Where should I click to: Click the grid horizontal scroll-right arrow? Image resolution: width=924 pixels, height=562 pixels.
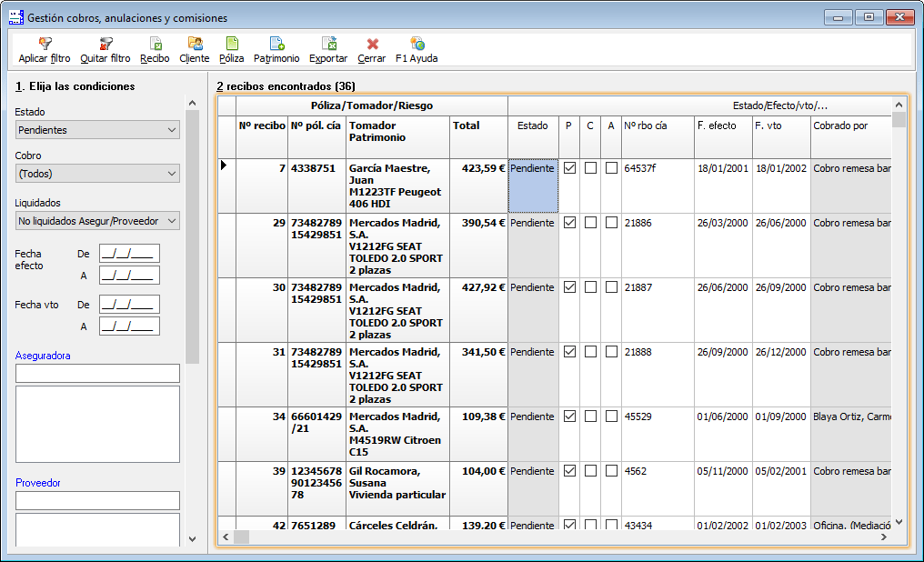[x=884, y=537]
